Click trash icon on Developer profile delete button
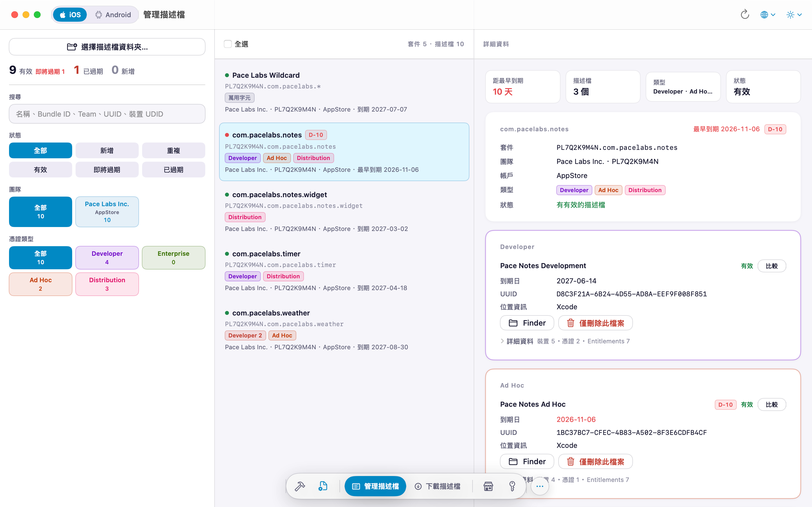This screenshot has height=507, width=812. point(570,323)
